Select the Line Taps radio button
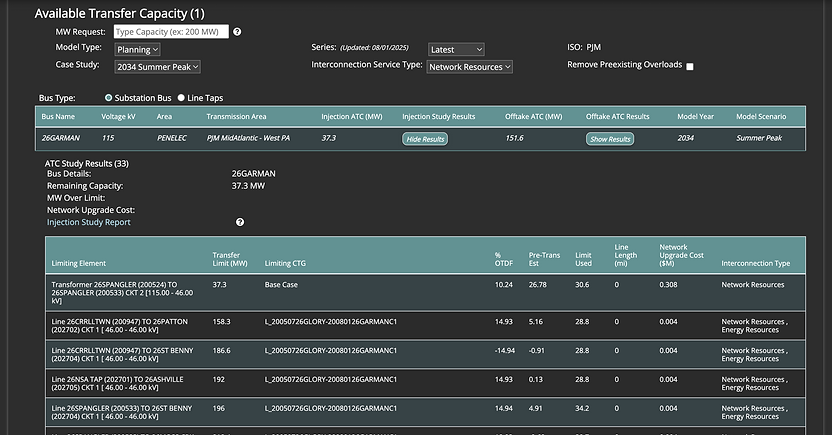This screenshot has width=832, height=435. pos(181,98)
